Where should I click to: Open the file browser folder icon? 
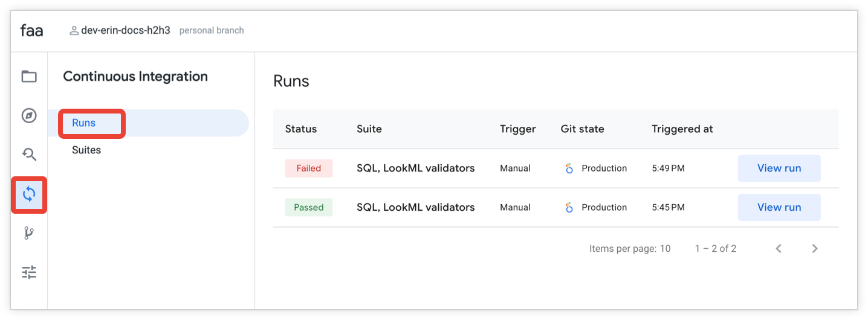[29, 77]
